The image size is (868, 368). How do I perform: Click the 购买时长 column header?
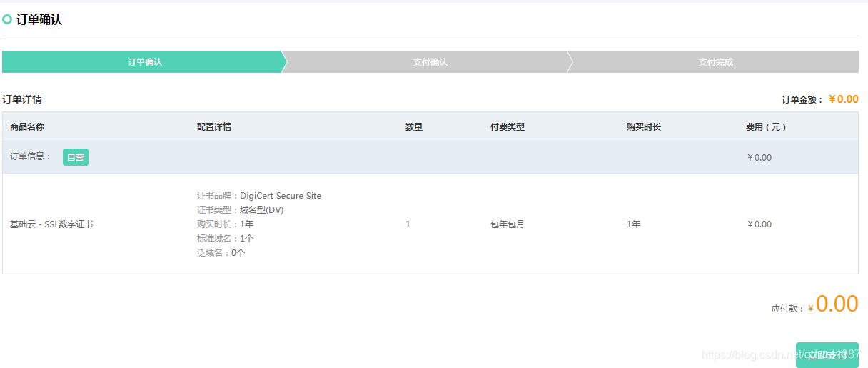point(644,127)
